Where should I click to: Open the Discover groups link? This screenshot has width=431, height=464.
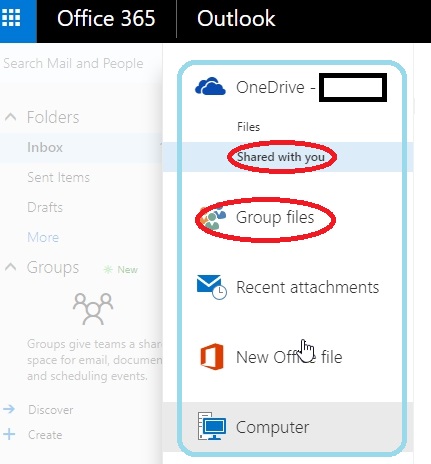(x=50, y=410)
